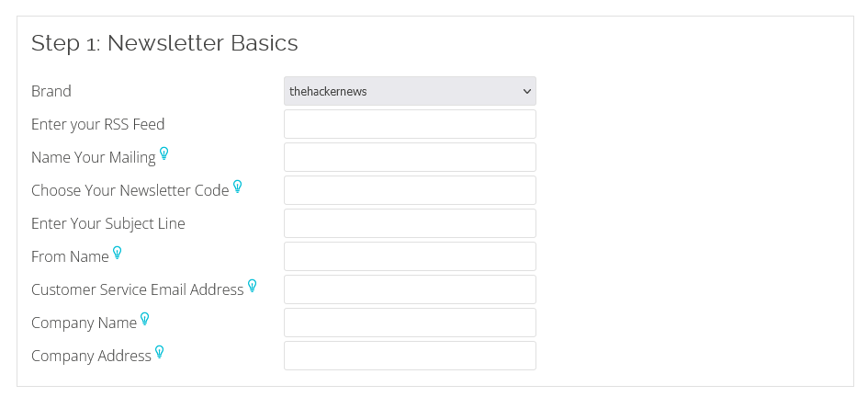Click into the Name Your Mailing field
Viewport: 868px width, 408px height.
tap(410, 157)
